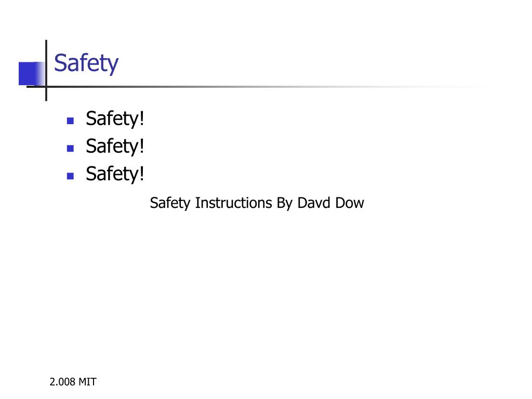This screenshot has height=399, width=532.
Task: Select the first blue square bullet marker
Action: 70,121
